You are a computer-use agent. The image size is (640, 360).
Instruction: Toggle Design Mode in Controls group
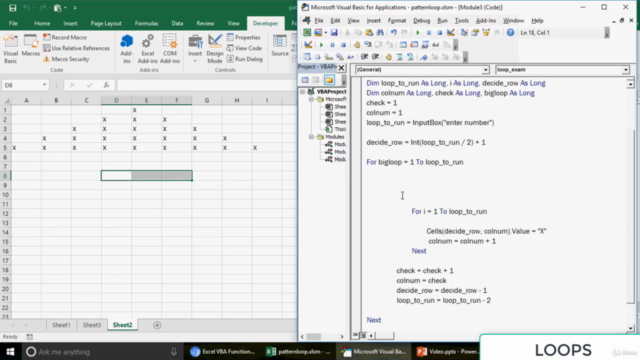click(x=215, y=49)
